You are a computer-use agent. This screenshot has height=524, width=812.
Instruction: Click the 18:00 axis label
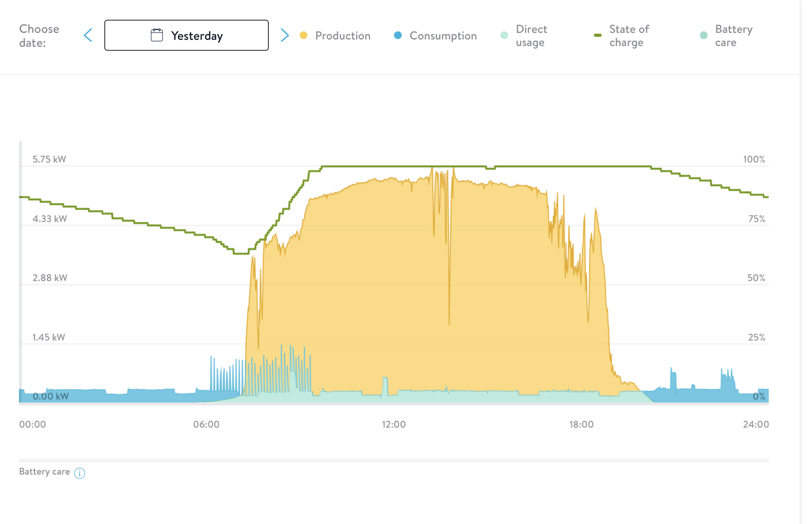581,425
